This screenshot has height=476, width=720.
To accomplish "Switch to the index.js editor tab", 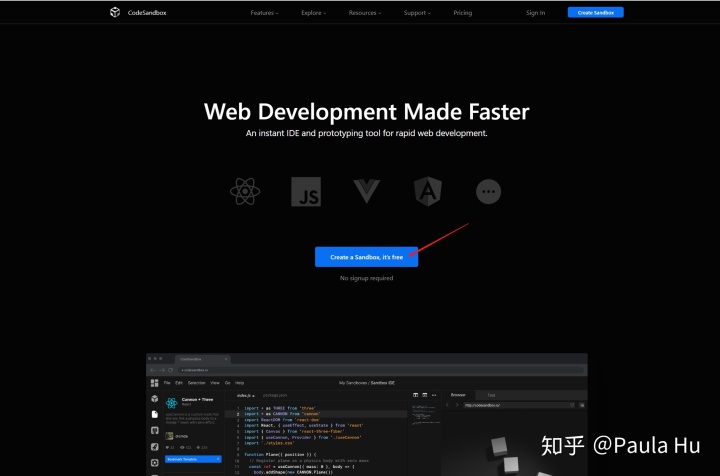I will tap(245, 396).
